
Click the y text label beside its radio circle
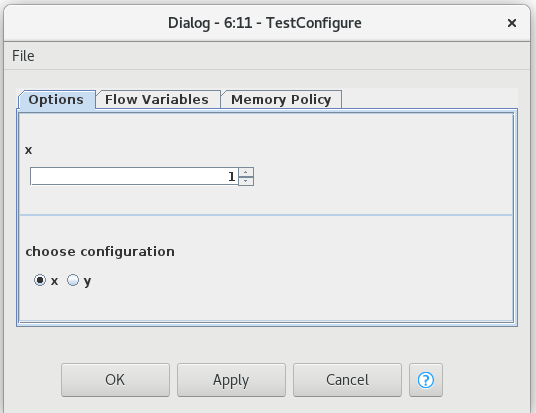pyautogui.click(x=87, y=281)
